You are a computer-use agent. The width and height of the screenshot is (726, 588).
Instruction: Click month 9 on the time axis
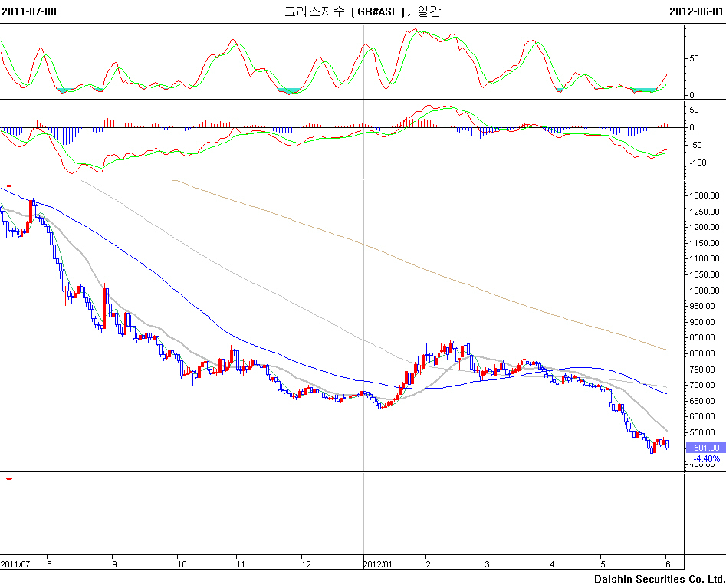113,564
